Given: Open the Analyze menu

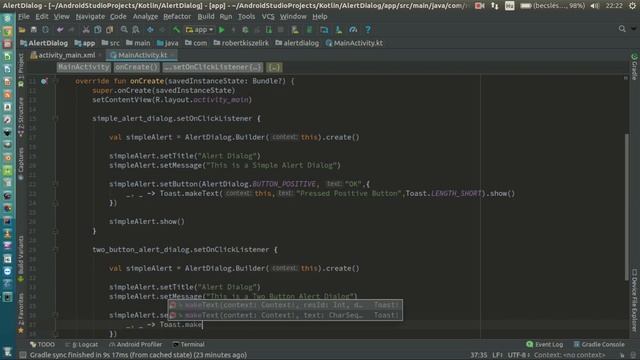Looking at the screenshot, I should tap(145, 17).
